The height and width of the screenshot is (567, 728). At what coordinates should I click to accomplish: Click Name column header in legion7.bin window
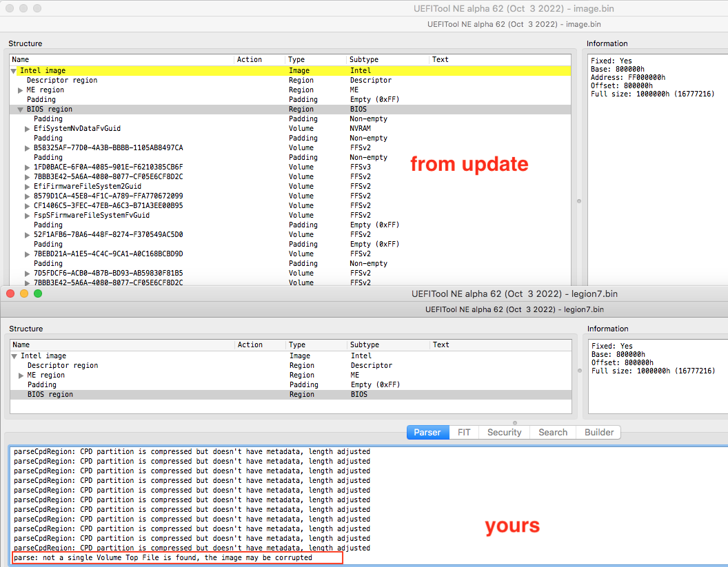coord(123,344)
